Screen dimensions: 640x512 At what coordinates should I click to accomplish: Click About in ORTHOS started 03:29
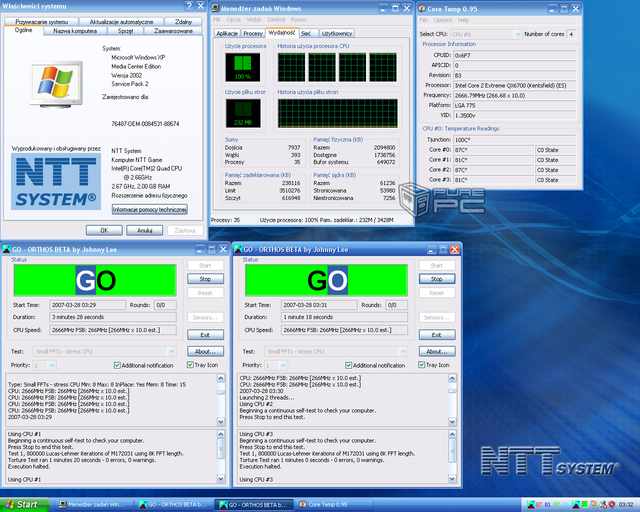(205, 351)
